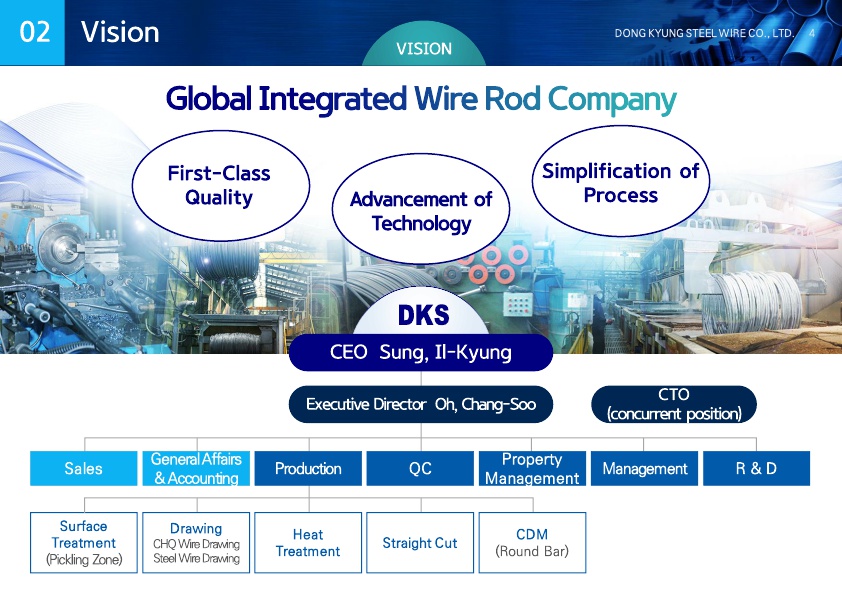Select the CEO Sung, Il-Kyung box
This screenshot has height=595, width=842.
pos(420,353)
